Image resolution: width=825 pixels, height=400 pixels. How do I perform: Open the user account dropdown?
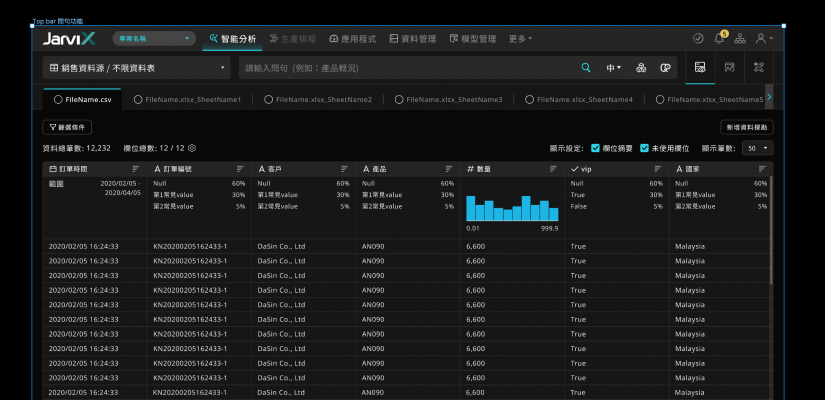coord(764,38)
